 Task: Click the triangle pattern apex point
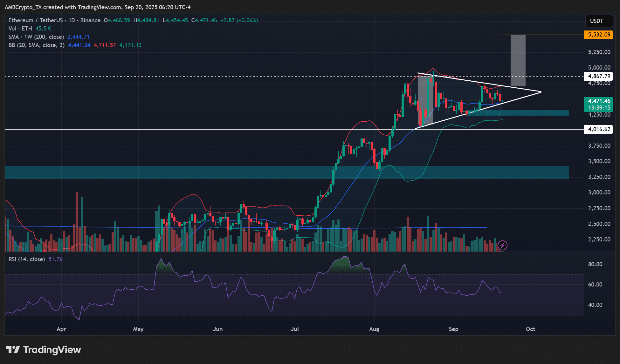pos(541,92)
